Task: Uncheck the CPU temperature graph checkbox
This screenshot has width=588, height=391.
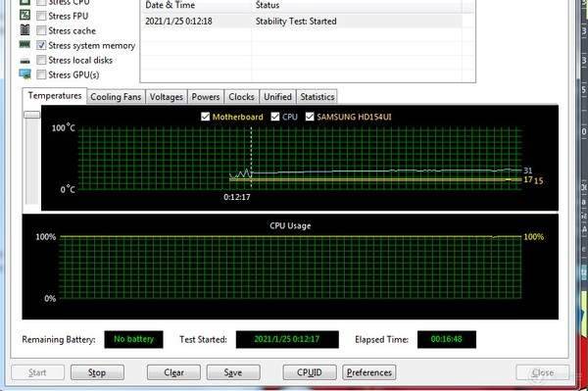Action: (275, 117)
